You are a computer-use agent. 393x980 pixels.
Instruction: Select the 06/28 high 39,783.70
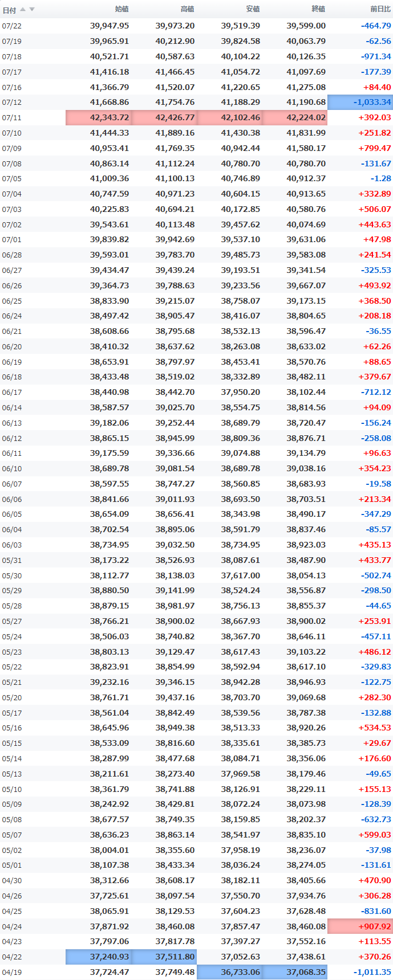(x=175, y=255)
